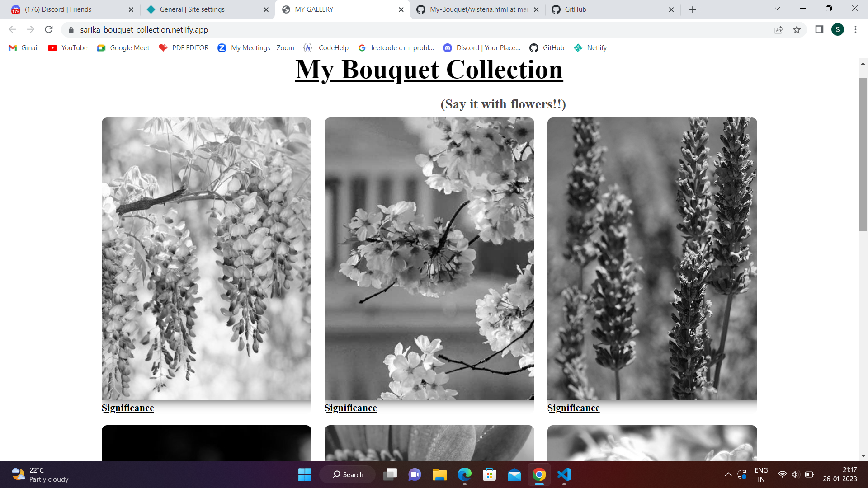Open the wisteria Significance link
The height and width of the screenshot is (488, 868).
tap(128, 408)
